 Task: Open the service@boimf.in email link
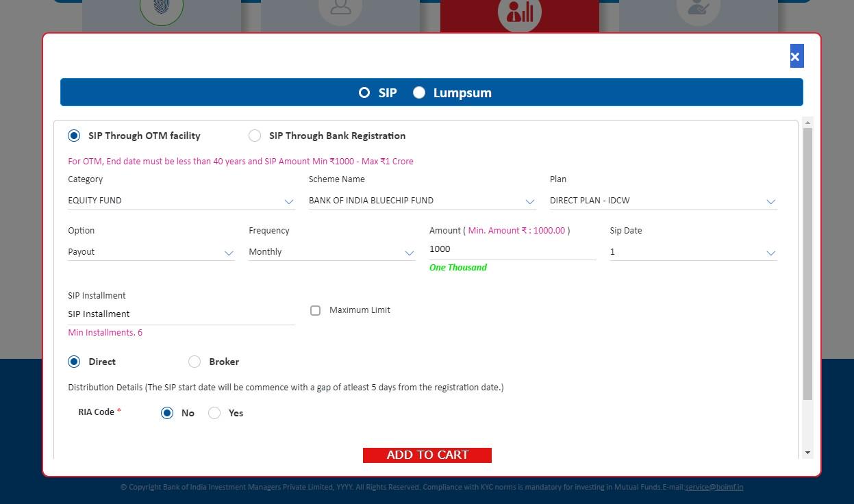click(714, 487)
